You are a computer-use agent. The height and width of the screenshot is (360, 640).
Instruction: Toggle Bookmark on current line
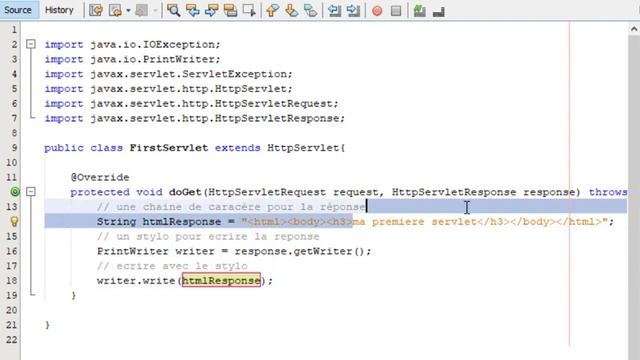pyautogui.click(x=311, y=11)
